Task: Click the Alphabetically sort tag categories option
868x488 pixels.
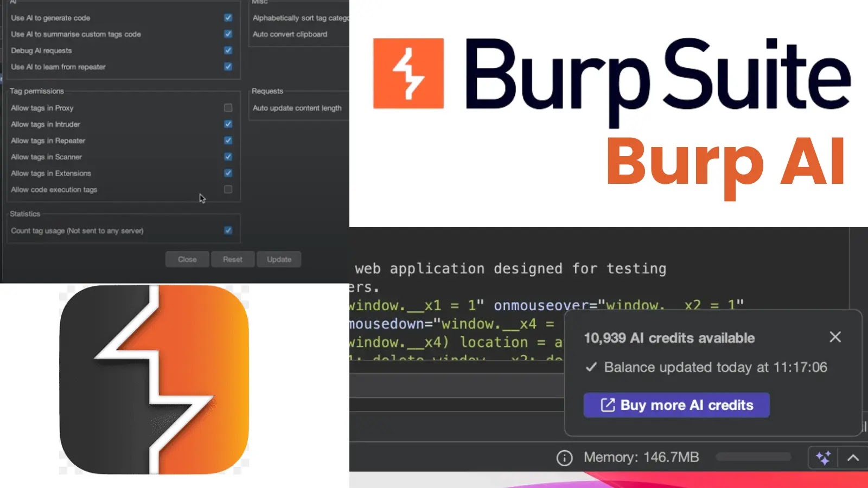Action: [301, 18]
